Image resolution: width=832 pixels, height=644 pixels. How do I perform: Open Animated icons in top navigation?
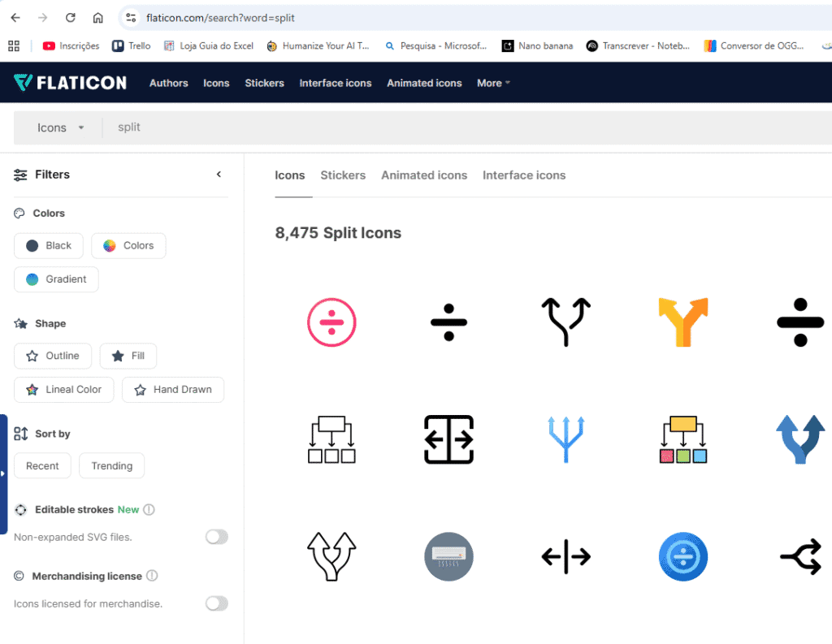pos(424,83)
